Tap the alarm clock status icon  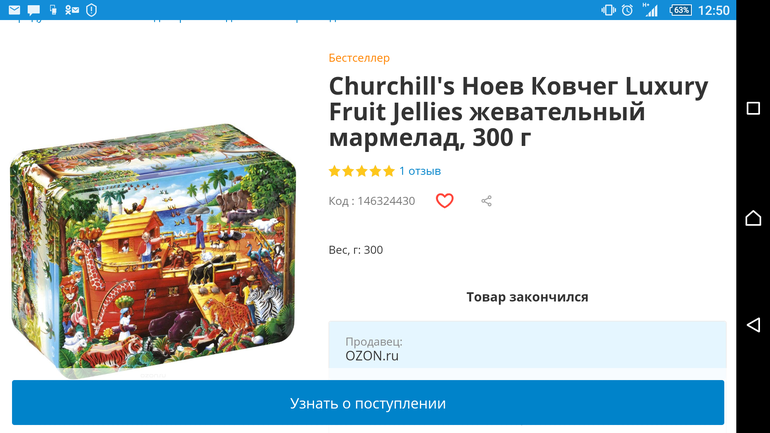coord(627,10)
